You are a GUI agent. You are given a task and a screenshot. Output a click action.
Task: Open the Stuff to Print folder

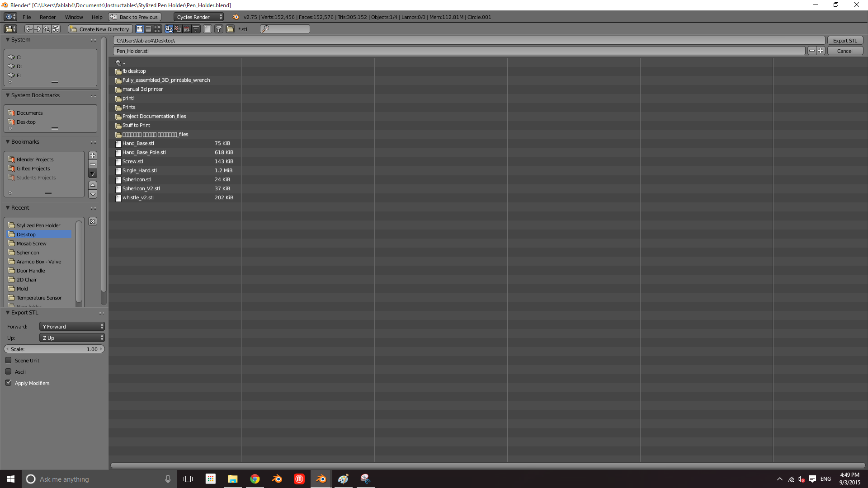pyautogui.click(x=175, y=125)
